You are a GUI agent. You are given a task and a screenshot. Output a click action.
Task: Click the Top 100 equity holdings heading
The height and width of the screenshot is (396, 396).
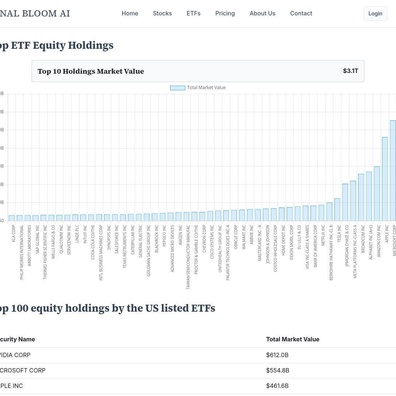click(107, 308)
